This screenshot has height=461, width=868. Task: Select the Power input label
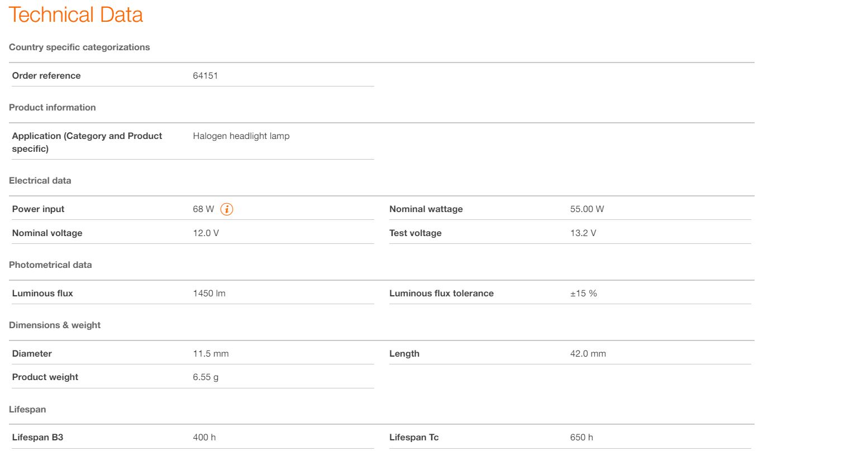point(39,209)
